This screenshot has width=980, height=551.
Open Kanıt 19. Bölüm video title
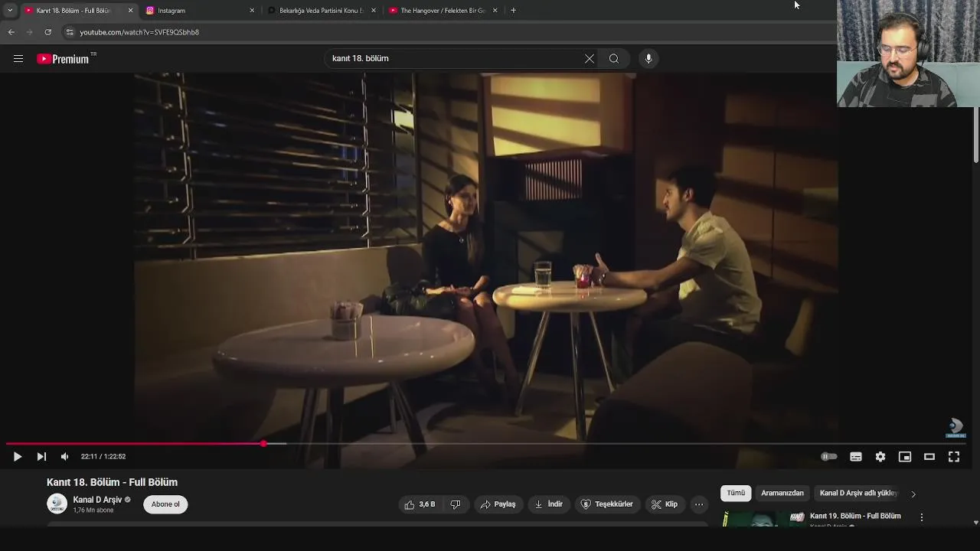pyautogui.click(x=855, y=516)
